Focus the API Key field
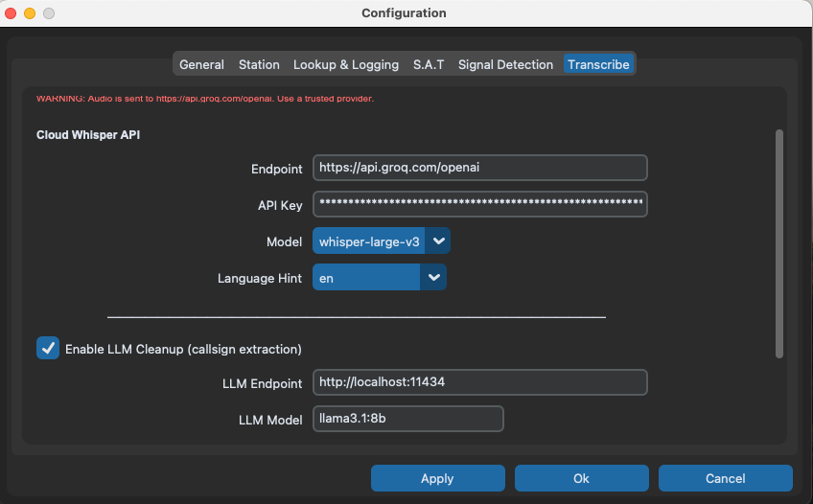 480,204
